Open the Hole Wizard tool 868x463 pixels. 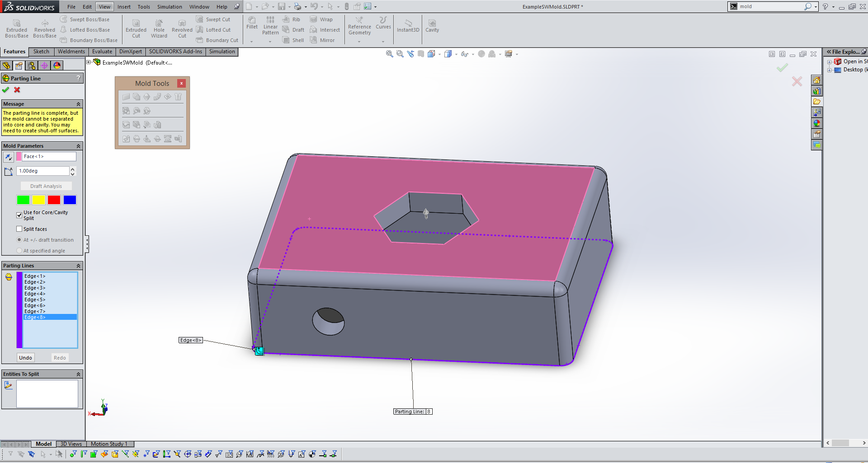[159, 29]
